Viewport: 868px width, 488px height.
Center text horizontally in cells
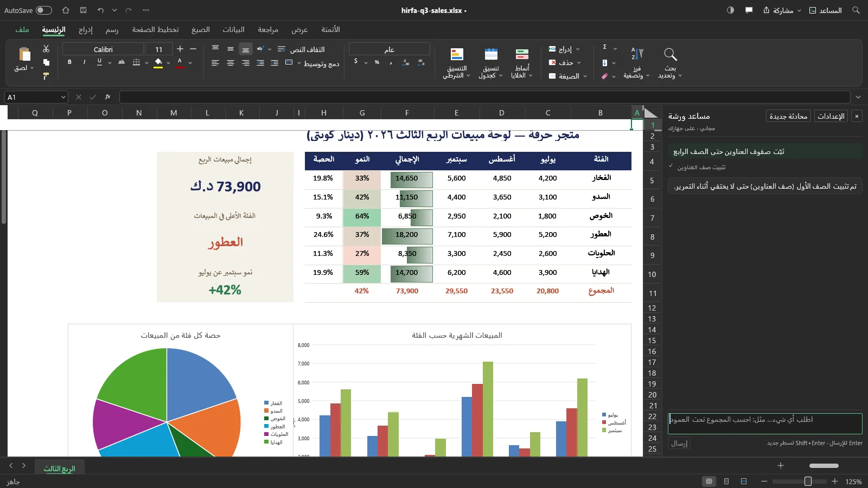(x=231, y=63)
